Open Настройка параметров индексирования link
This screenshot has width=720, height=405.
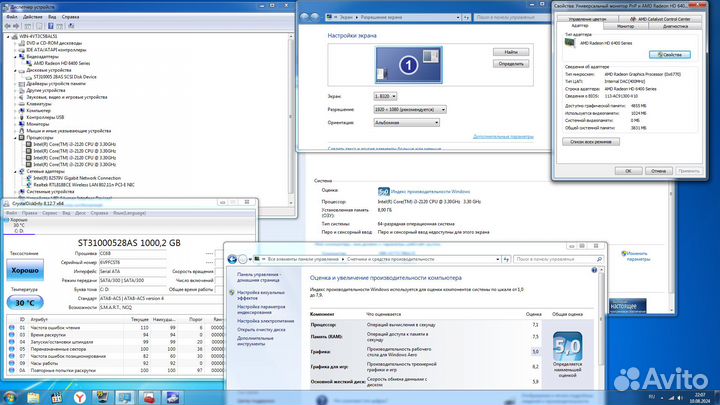[261, 309]
